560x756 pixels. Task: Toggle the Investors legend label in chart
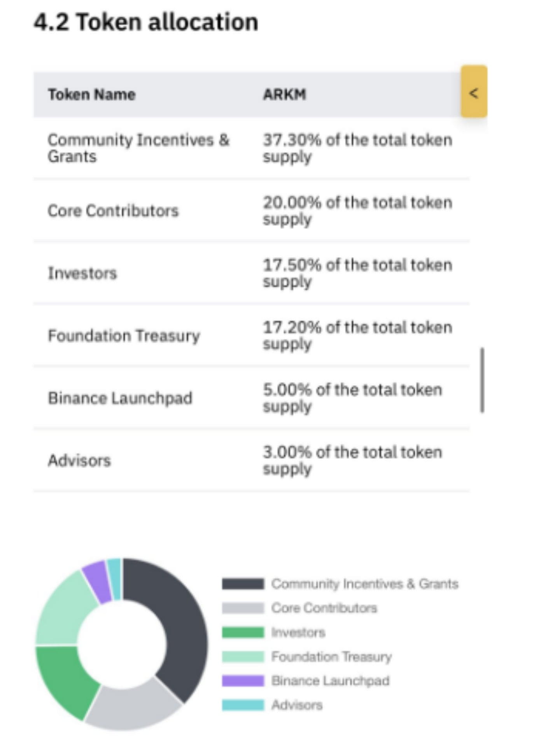point(298,633)
